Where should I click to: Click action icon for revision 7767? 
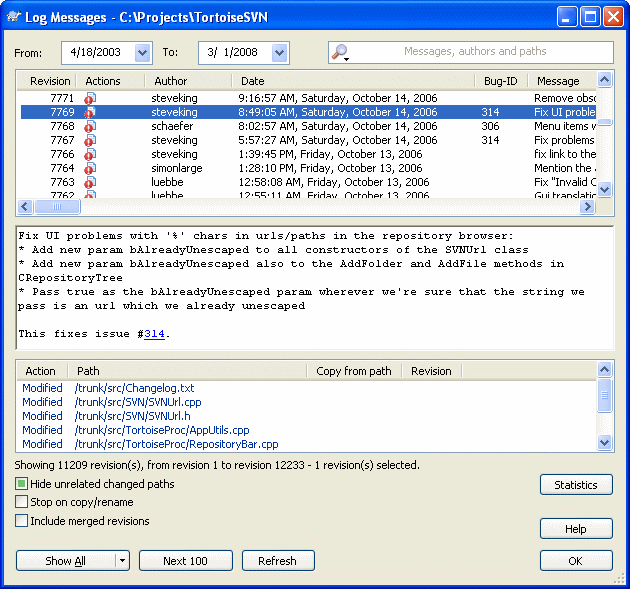click(x=91, y=141)
